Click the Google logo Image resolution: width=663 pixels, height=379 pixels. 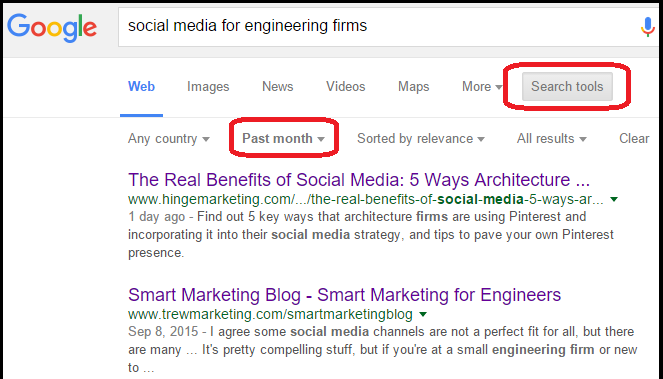coord(52,27)
